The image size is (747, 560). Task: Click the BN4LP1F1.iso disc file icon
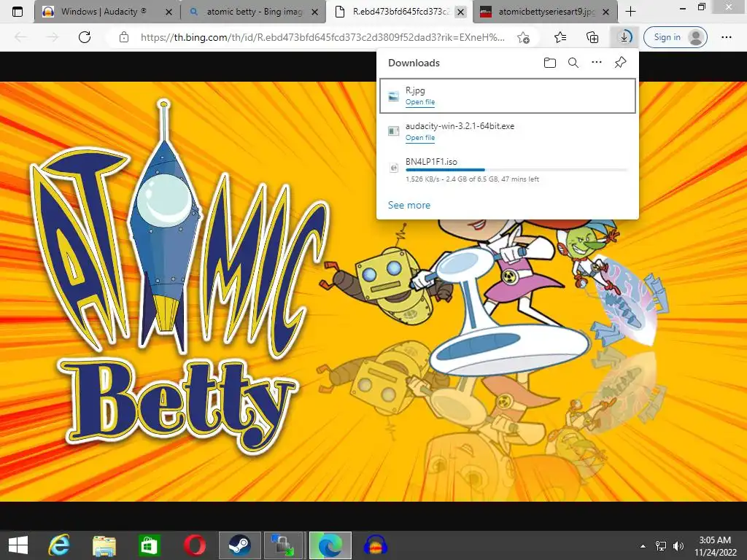point(393,168)
